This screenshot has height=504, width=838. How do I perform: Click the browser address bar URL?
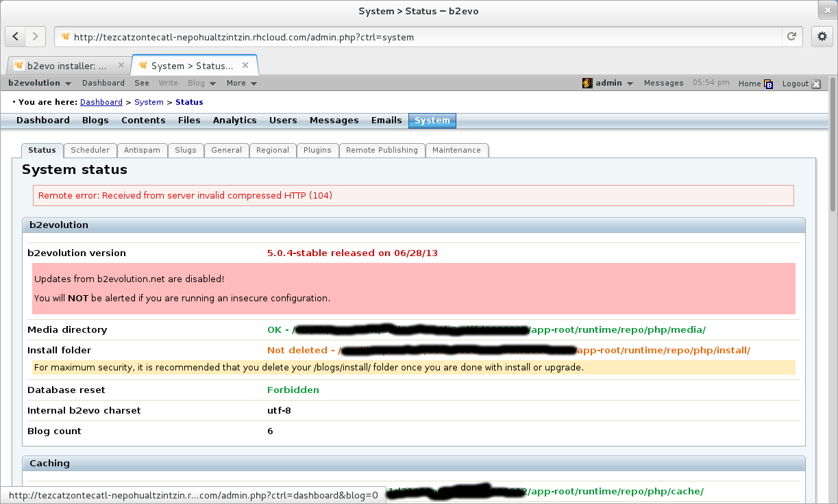coord(244,37)
